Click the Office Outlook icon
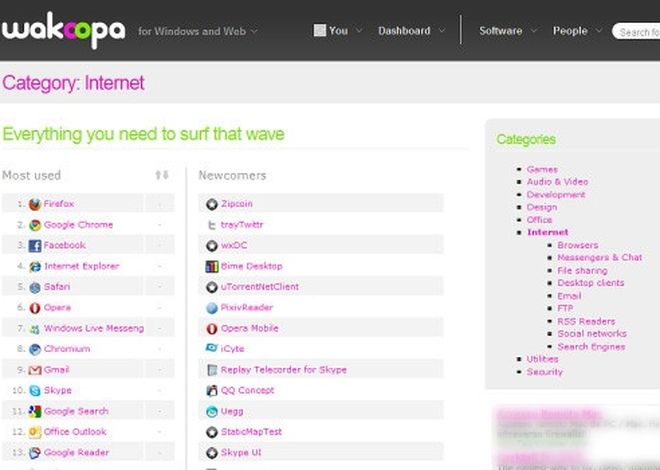 (35, 432)
